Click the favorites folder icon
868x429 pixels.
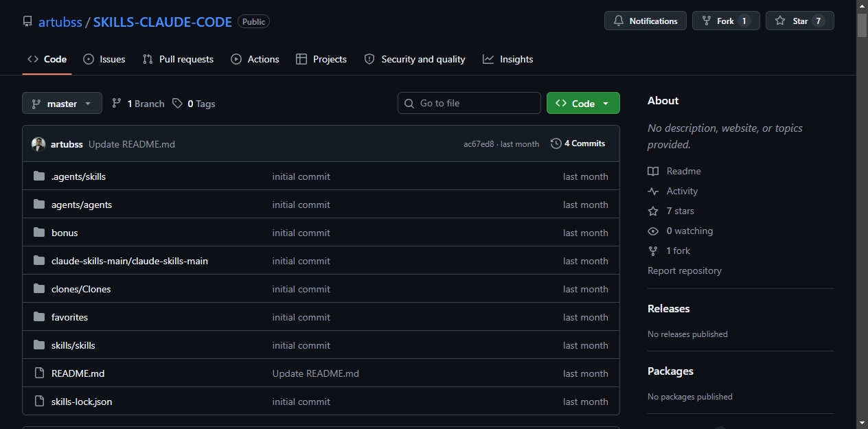(x=39, y=317)
